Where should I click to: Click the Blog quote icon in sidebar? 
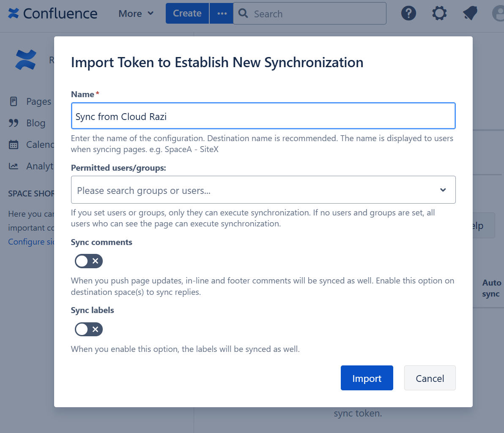(x=14, y=123)
